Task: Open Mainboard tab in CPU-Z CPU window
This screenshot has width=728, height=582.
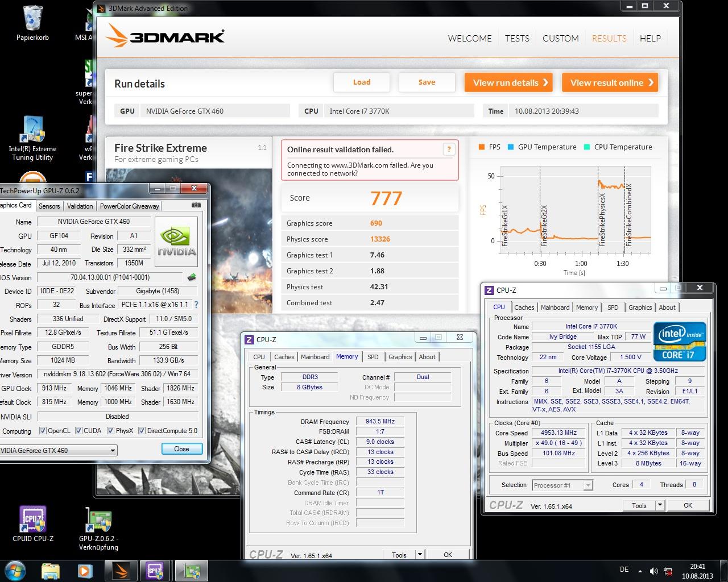Action: click(555, 307)
